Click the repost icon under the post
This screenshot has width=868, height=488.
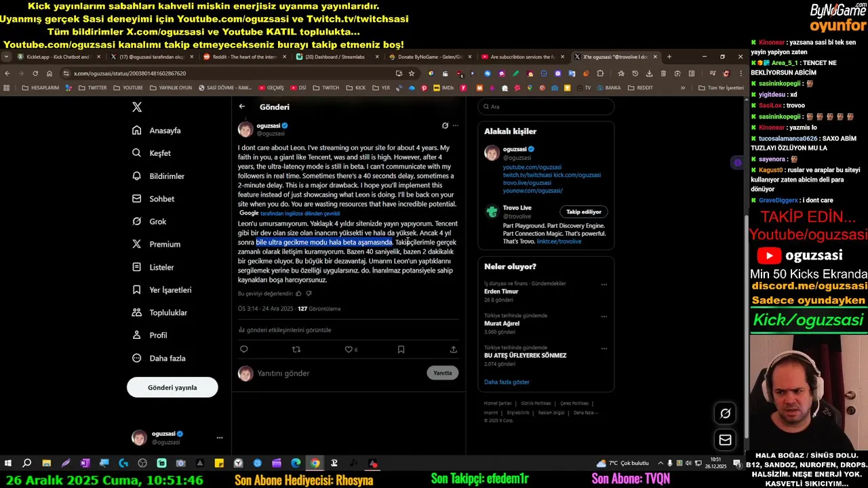(x=296, y=349)
